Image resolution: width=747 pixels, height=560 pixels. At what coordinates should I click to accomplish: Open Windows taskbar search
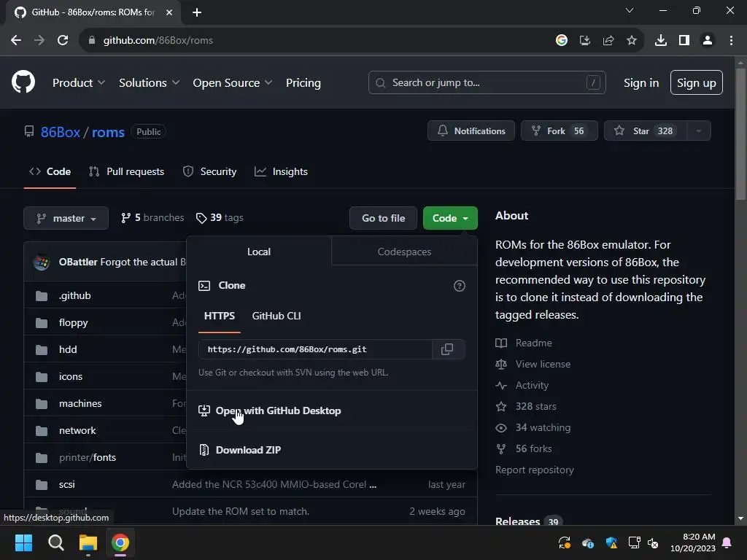55,542
